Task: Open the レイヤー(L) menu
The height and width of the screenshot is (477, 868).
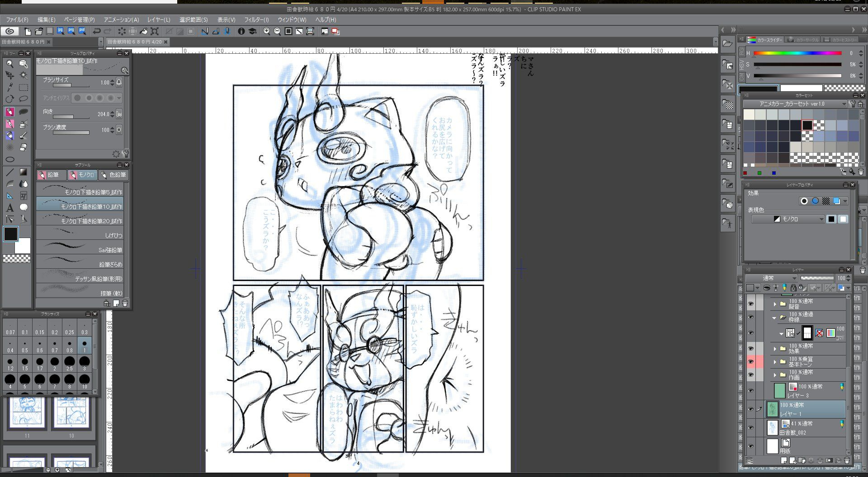Action: click(x=159, y=20)
